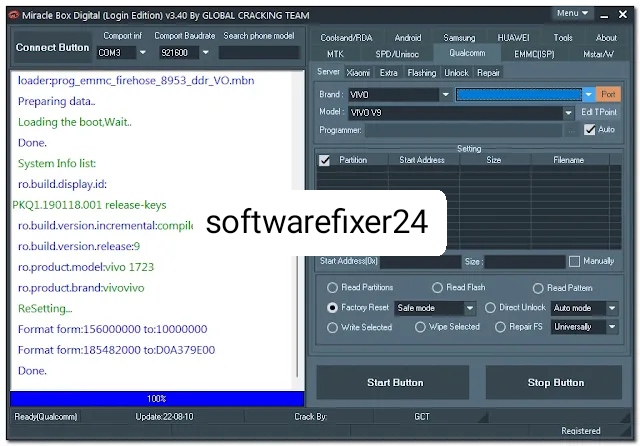
Task: Click the 'Update:22-08-10' status bar entry
Action: (x=164, y=417)
